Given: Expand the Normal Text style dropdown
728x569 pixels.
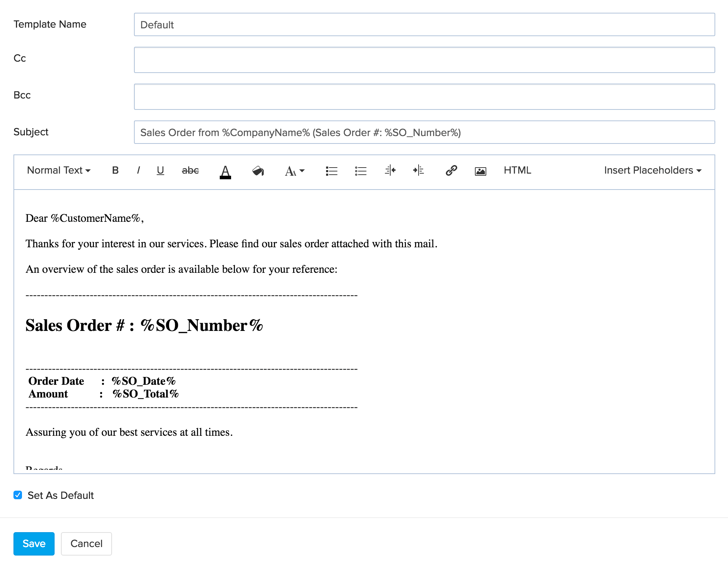Looking at the screenshot, I should click(x=58, y=171).
